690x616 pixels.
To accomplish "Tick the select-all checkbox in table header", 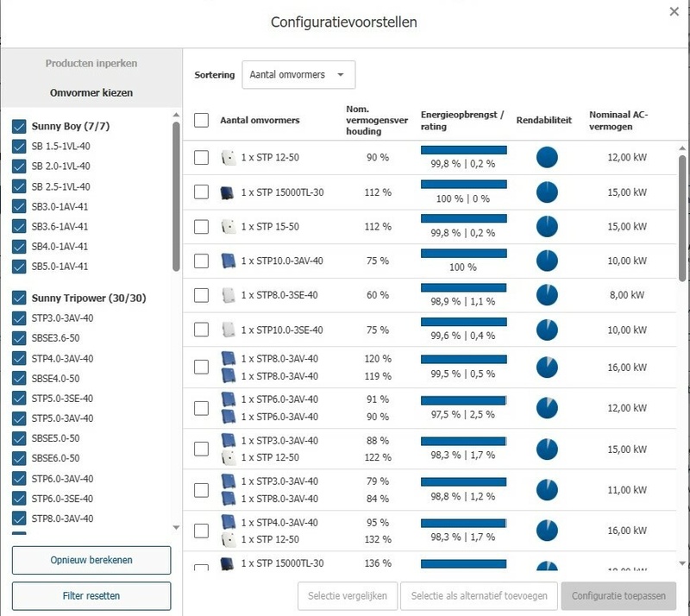I will [201, 120].
